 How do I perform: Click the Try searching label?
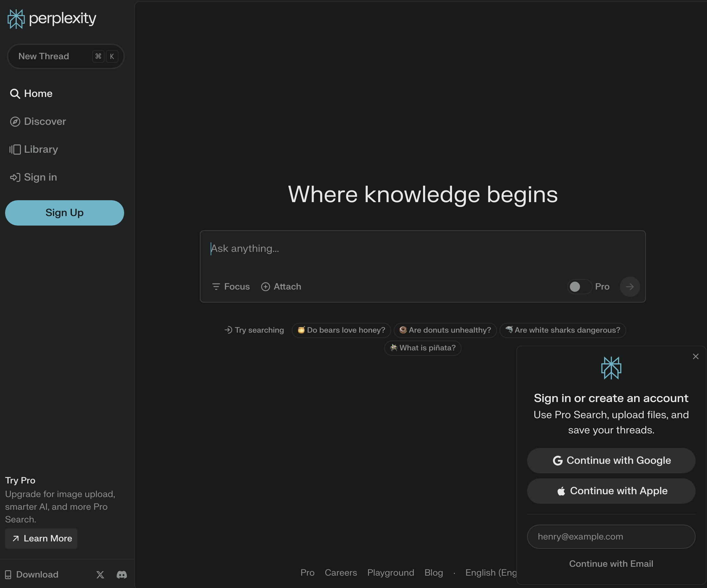tap(254, 330)
